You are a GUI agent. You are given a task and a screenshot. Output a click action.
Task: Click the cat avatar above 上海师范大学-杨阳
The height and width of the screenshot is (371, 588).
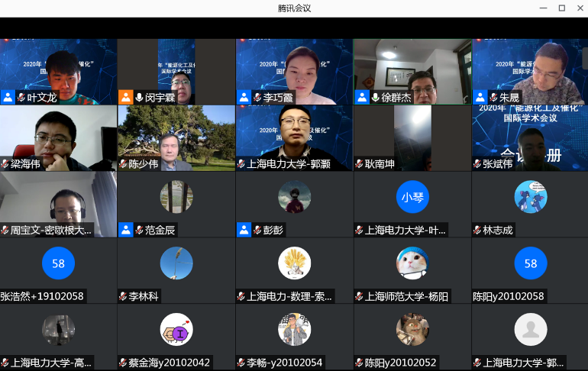click(x=412, y=263)
